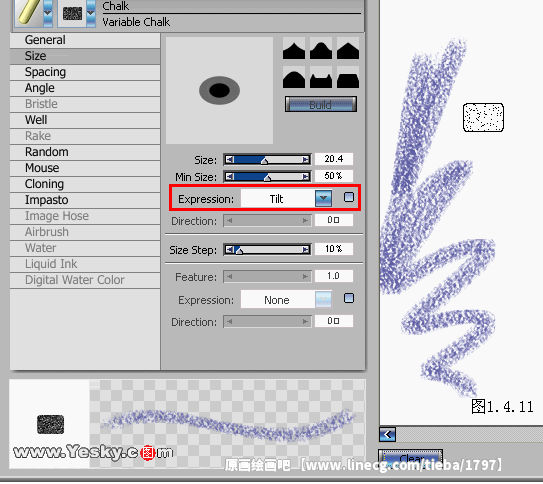Click Min Size slider right arrow
This screenshot has height=484, width=543.
(305, 177)
